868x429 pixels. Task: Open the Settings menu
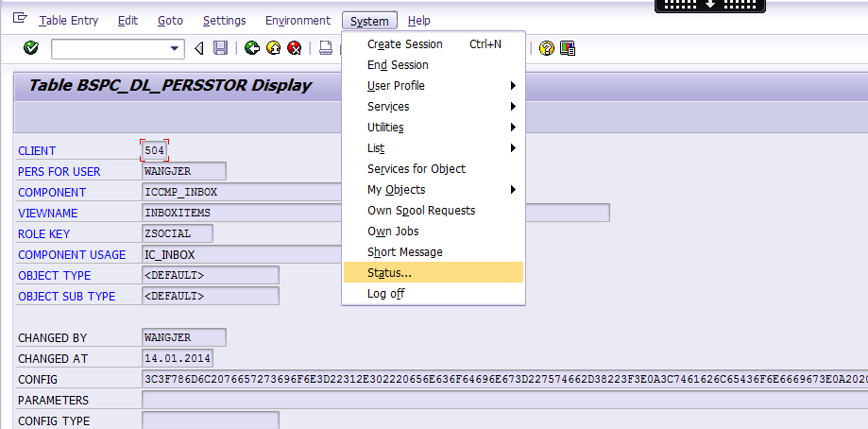224,21
